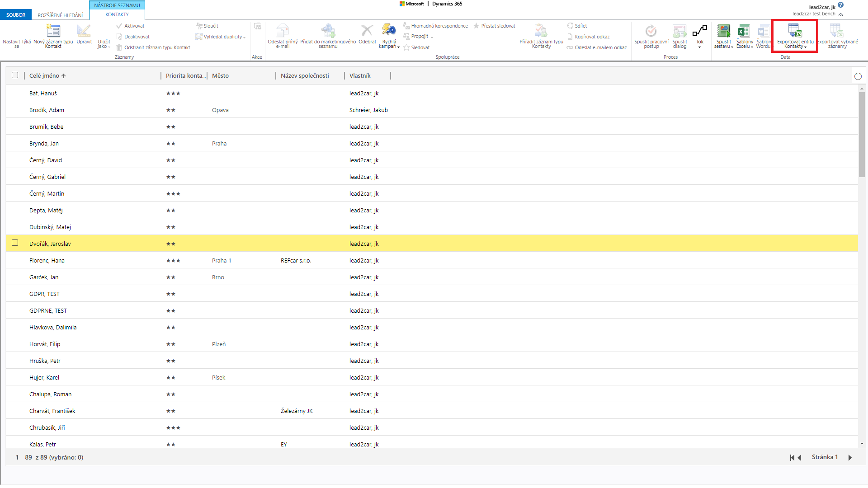Check the Dvořák, Jaroslav row checkbox
This screenshot has width=868, height=488.
coord(15,243)
